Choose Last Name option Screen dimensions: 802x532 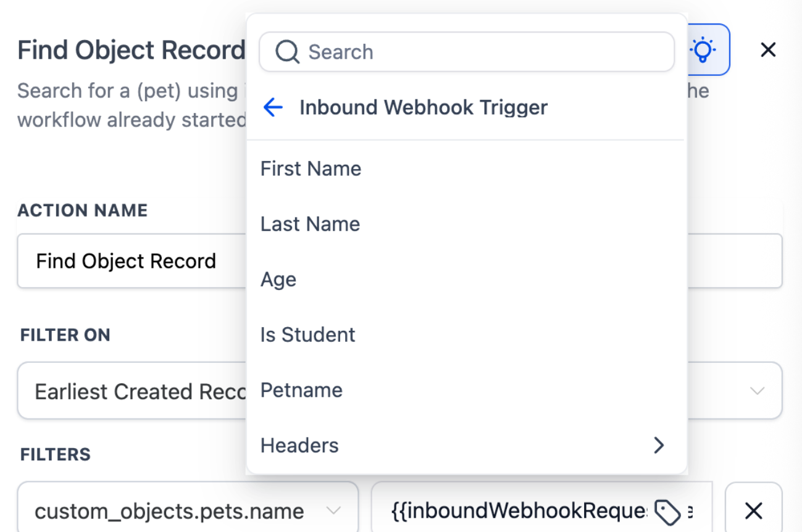click(310, 224)
